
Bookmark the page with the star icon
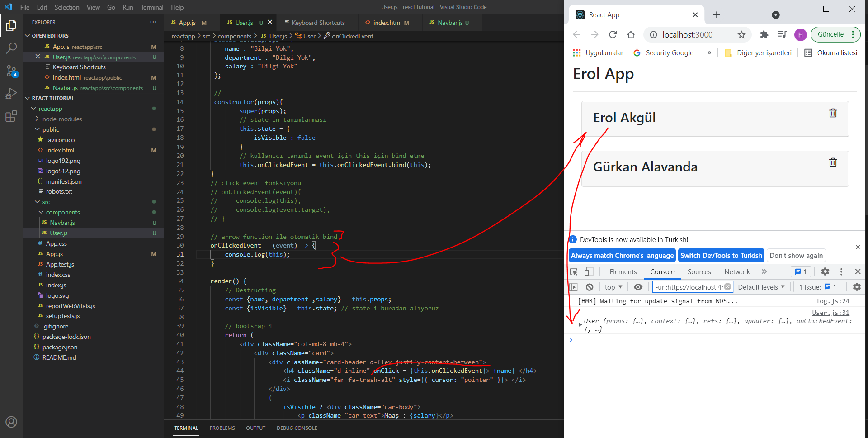(741, 35)
